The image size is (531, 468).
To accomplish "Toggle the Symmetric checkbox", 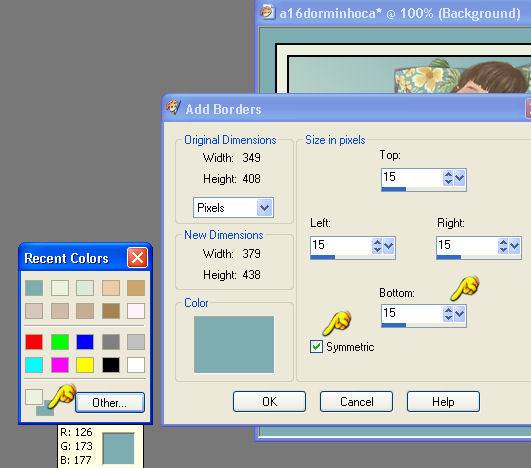I will (316, 347).
